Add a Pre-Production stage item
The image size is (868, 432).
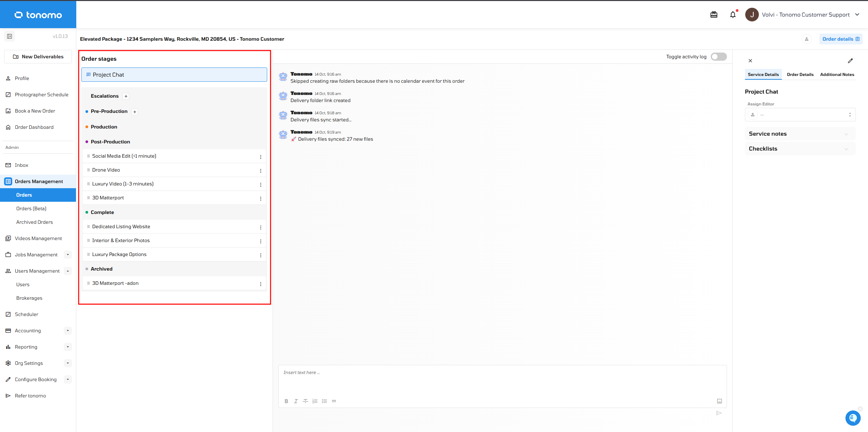[x=135, y=112]
